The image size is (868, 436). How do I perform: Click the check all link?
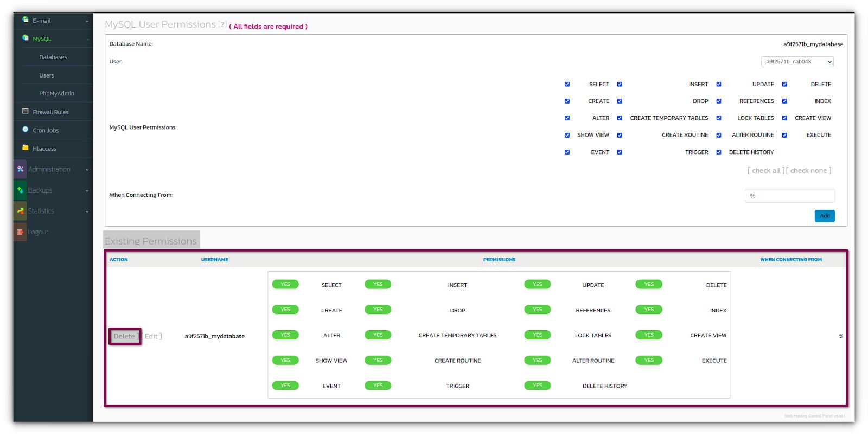[x=766, y=170]
